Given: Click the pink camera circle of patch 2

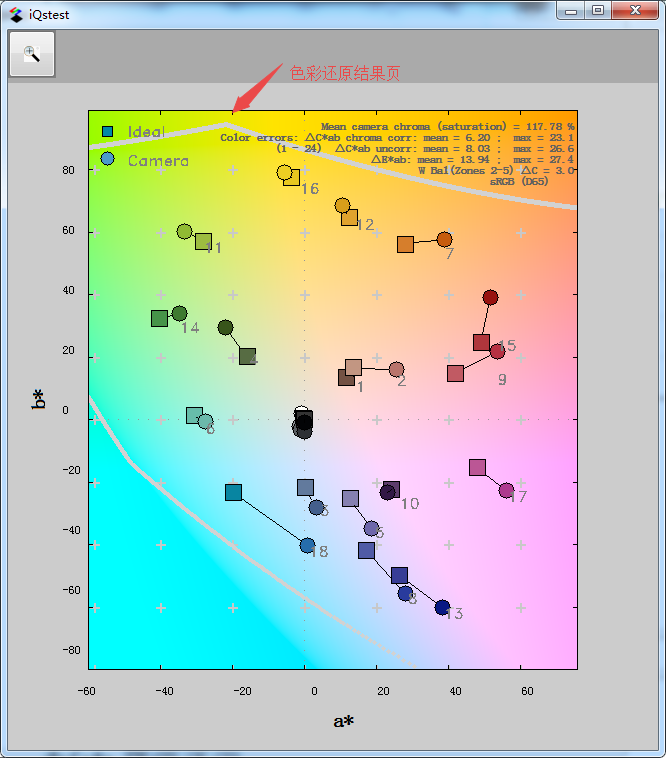Looking at the screenshot, I should [x=397, y=369].
